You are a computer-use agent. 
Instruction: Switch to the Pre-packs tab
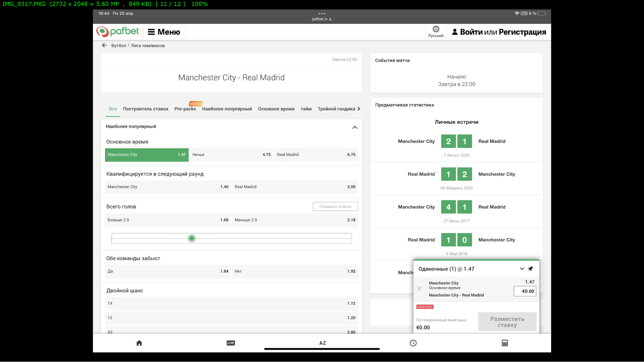tap(185, 109)
